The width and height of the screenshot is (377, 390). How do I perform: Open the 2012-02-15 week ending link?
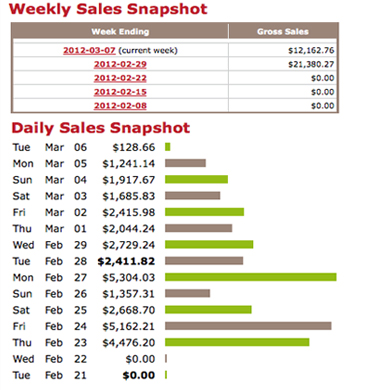120,92
